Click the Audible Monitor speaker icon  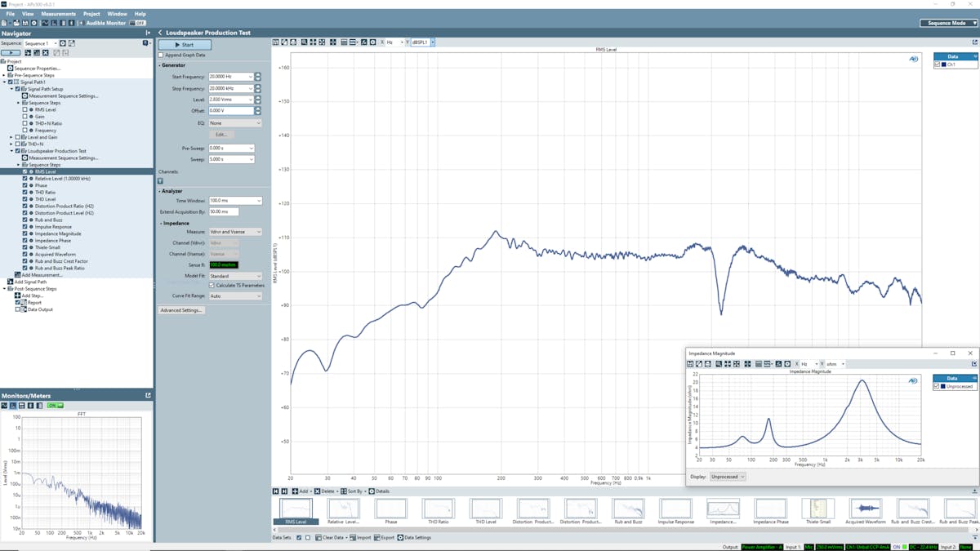pyautogui.click(x=81, y=23)
